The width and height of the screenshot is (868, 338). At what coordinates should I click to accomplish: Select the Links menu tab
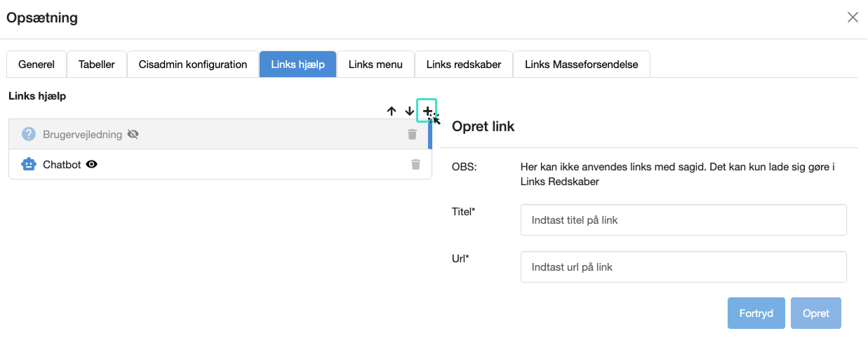[375, 65]
